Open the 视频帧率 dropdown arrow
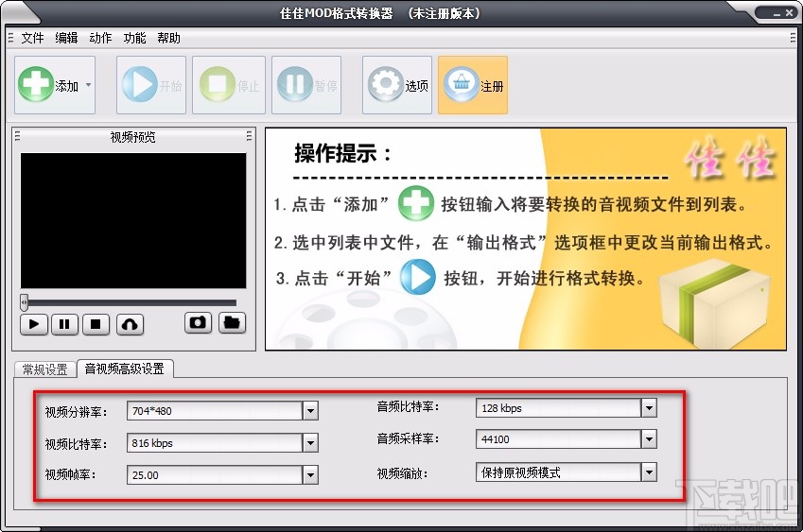This screenshot has height=532, width=803. [x=310, y=475]
